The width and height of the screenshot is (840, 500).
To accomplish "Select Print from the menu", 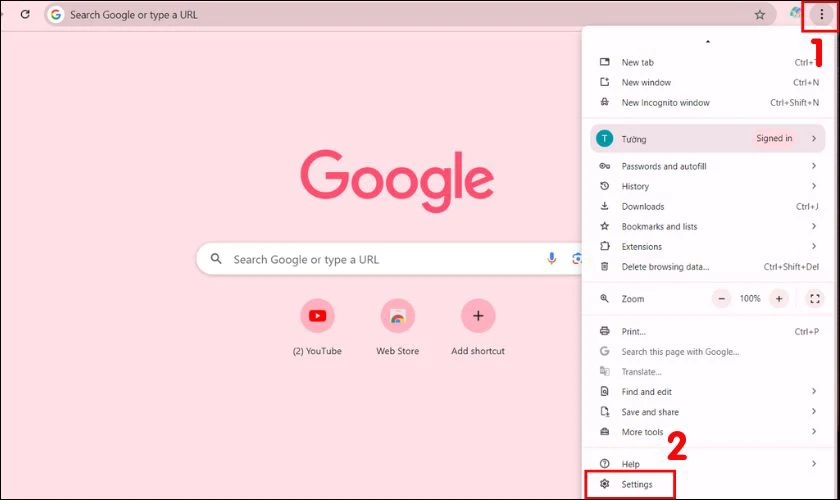I will click(708, 331).
